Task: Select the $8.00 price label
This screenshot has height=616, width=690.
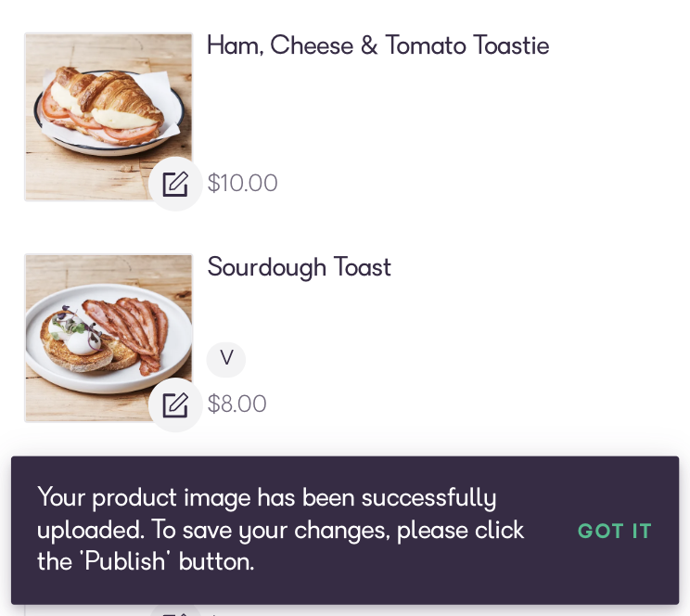Action: click(236, 404)
